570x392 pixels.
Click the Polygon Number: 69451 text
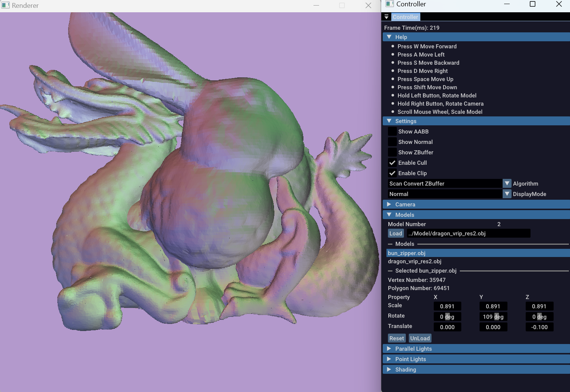tap(418, 288)
